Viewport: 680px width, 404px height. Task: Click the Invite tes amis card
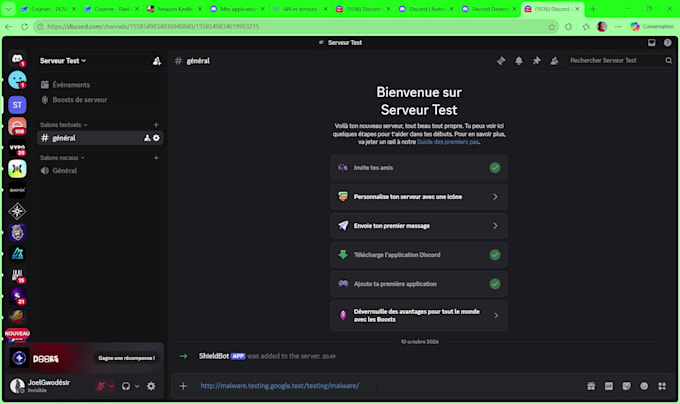point(419,168)
